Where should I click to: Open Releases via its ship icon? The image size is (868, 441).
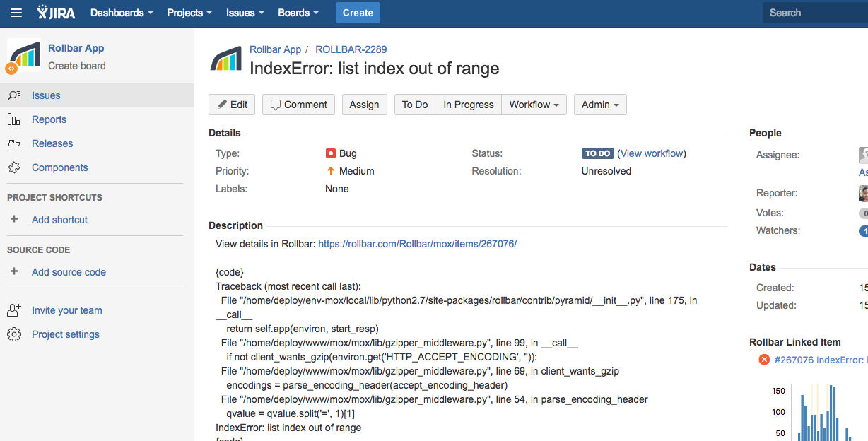coord(14,143)
